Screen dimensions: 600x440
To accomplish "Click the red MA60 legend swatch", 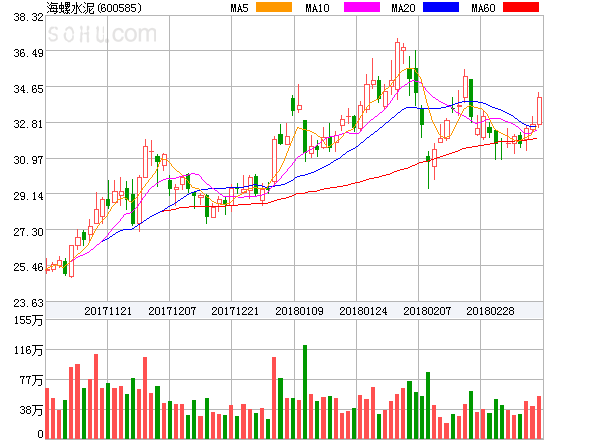I will pos(521,7).
